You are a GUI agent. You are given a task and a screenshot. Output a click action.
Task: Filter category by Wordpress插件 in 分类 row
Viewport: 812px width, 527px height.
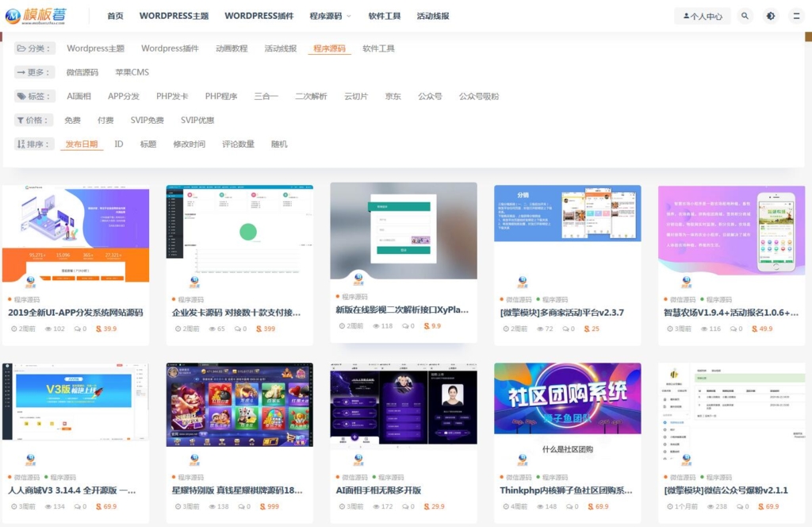coord(170,48)
